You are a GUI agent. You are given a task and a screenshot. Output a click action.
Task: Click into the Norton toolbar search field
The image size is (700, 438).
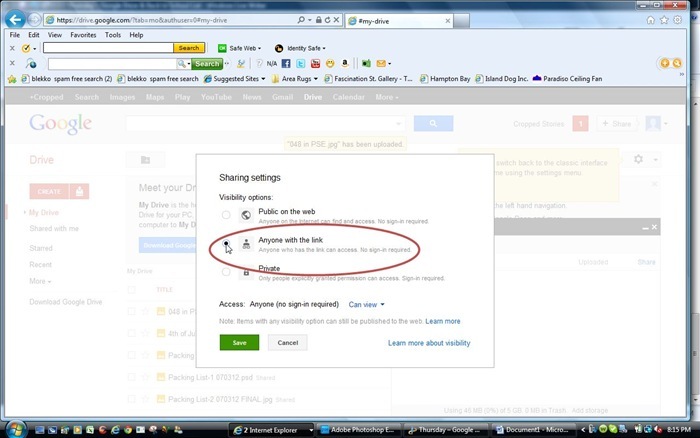tap(108, 48)
